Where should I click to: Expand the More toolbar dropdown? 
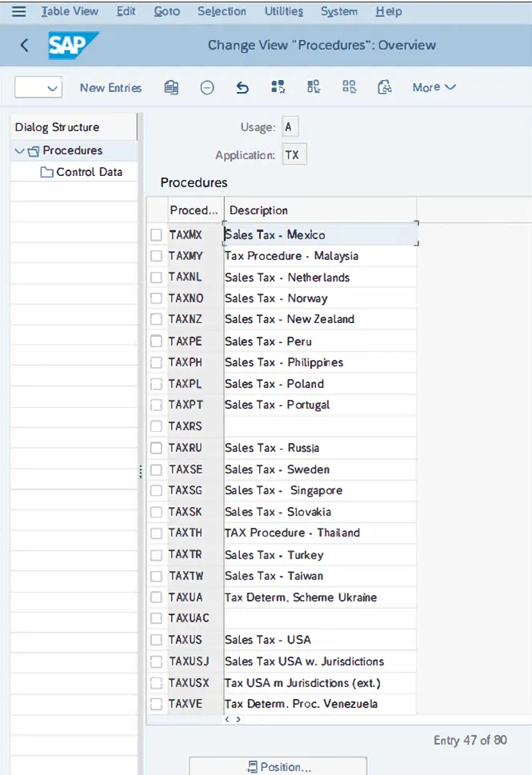click(434, 88)
